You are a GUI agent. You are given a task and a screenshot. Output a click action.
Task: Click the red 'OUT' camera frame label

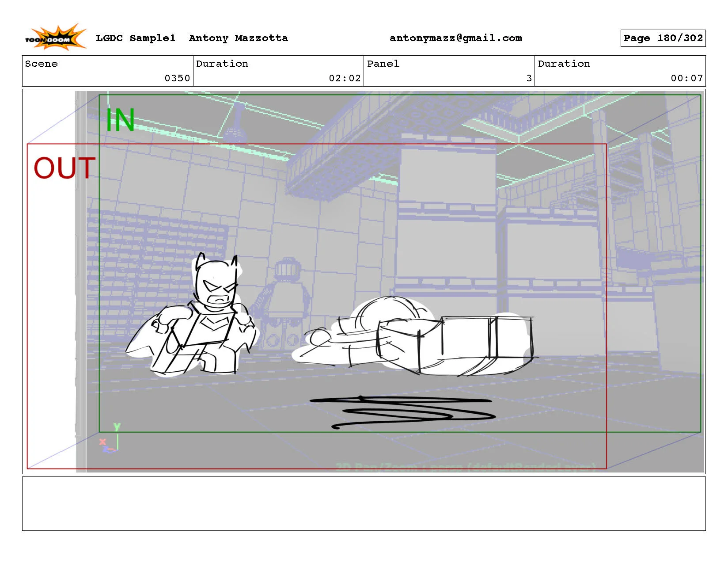[x=64, y=168]
